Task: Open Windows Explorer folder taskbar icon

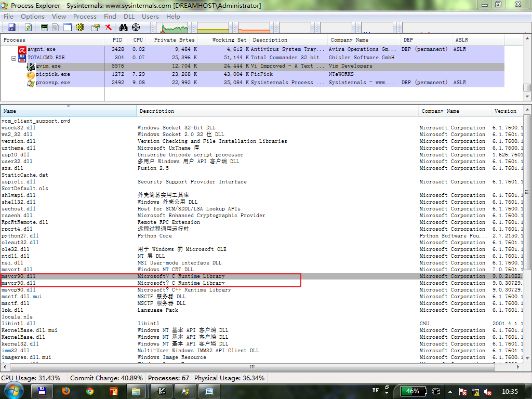Action: click(136, 391)
